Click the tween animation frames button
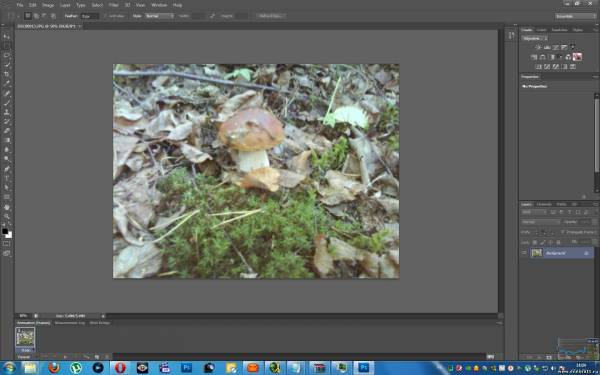Image resolution: width=600 pixels, height=375 pixels. (x=87, y=357)
